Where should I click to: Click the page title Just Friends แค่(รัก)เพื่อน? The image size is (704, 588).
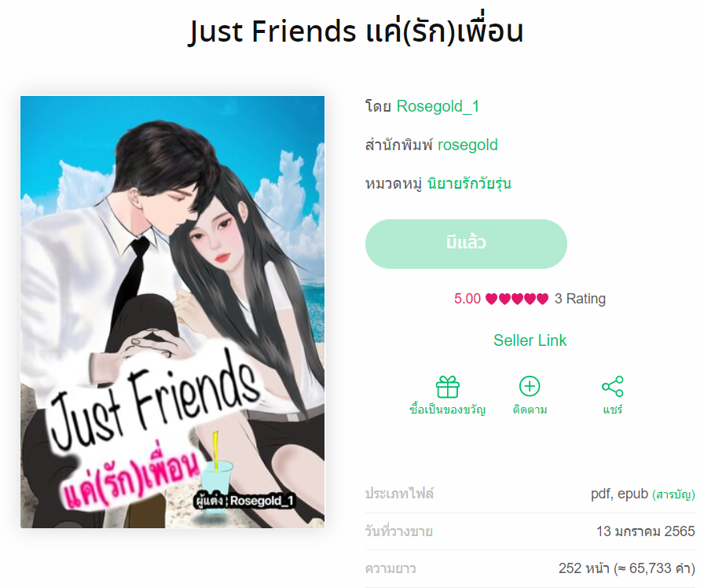coord(356,31)
